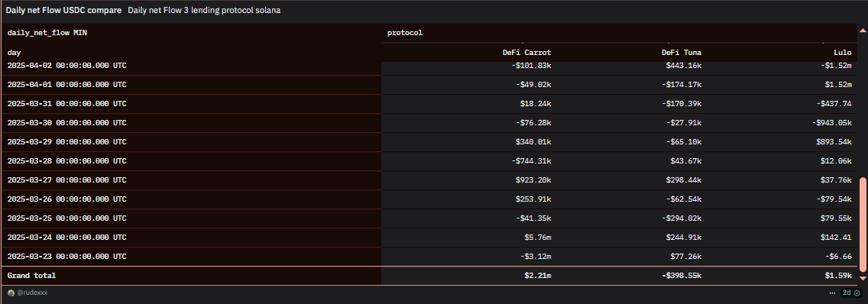
Task: Click the protocol pivot header
Action: coord(405,33)
